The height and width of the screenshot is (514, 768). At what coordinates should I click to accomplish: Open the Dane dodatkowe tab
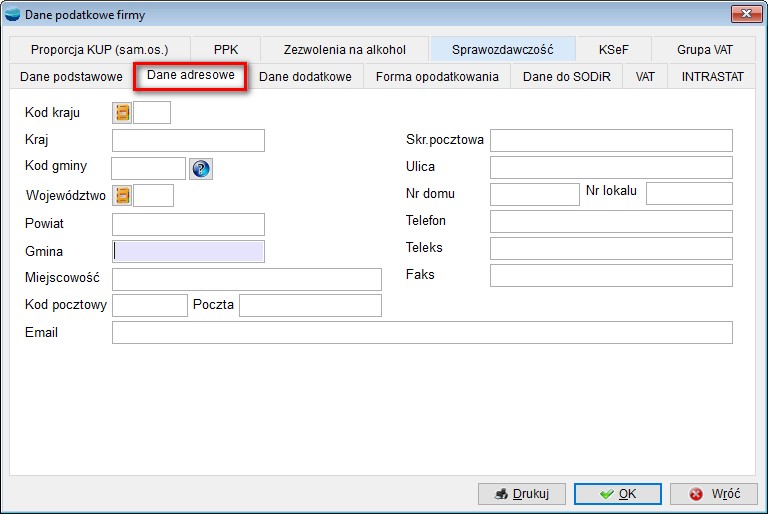(x=305, y=77)
